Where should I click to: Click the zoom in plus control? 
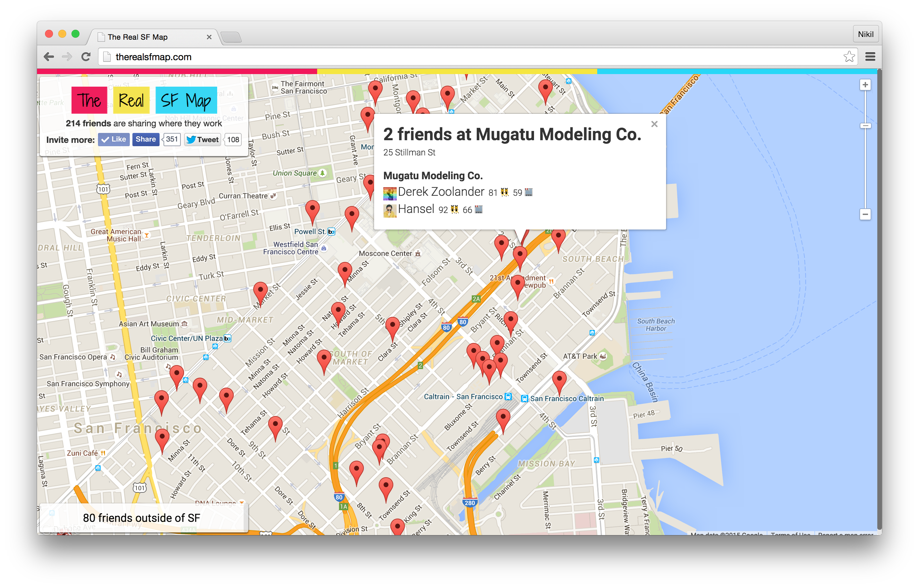coord(865,85)
